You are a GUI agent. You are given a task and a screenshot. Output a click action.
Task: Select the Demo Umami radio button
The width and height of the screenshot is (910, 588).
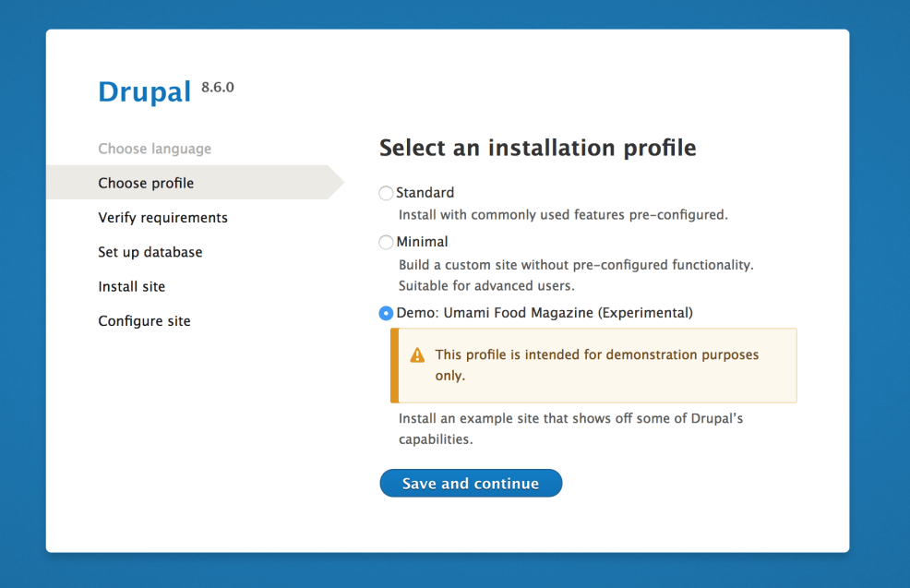(386, 313)
